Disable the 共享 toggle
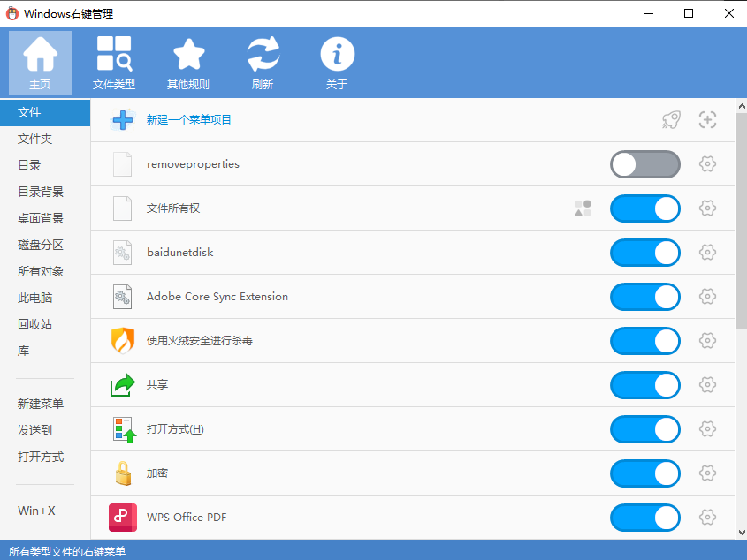 coord(645,385)
